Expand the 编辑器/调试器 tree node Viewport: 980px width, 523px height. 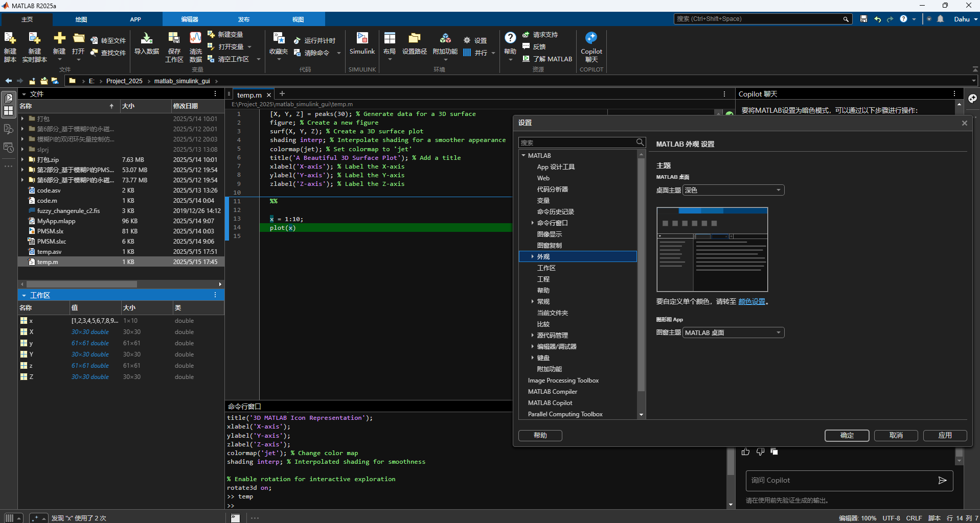click(532, 347)
